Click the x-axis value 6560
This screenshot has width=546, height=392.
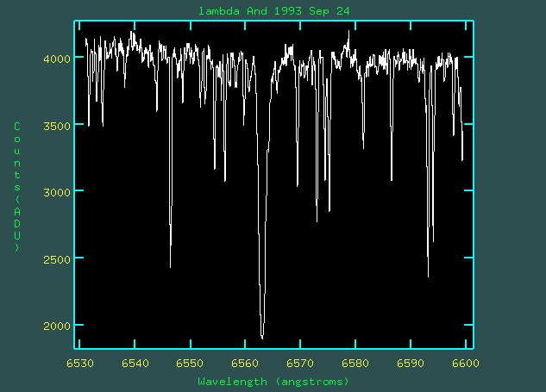(245, 364)
